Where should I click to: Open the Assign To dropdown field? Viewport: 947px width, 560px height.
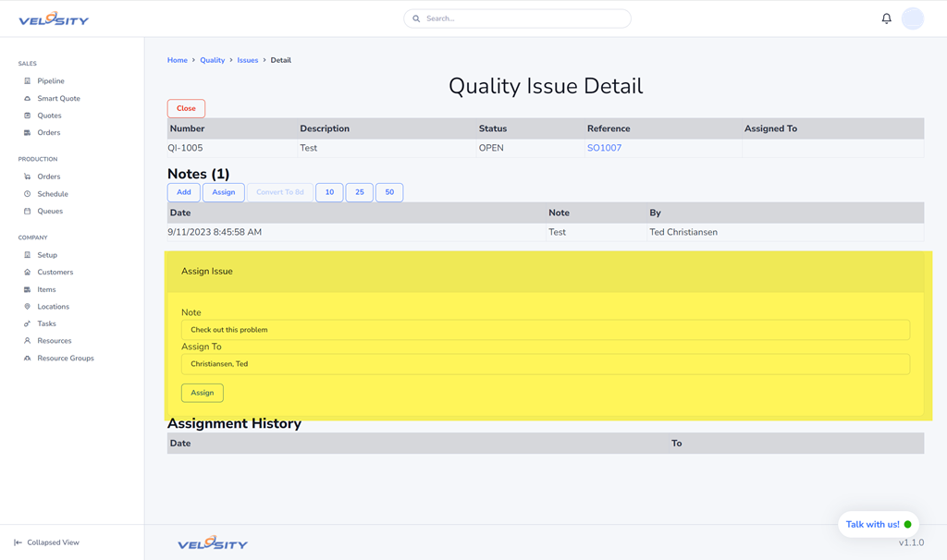(545, 364)
